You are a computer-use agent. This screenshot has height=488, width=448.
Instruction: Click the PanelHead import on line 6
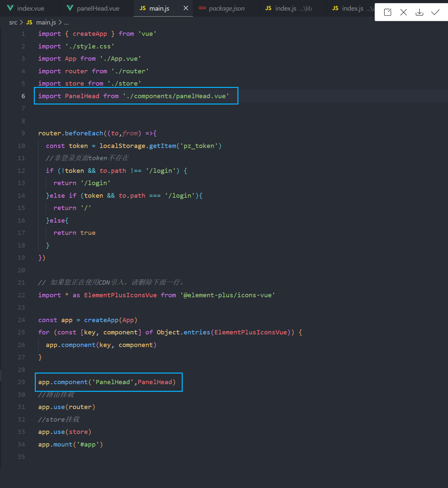(82, 96)
